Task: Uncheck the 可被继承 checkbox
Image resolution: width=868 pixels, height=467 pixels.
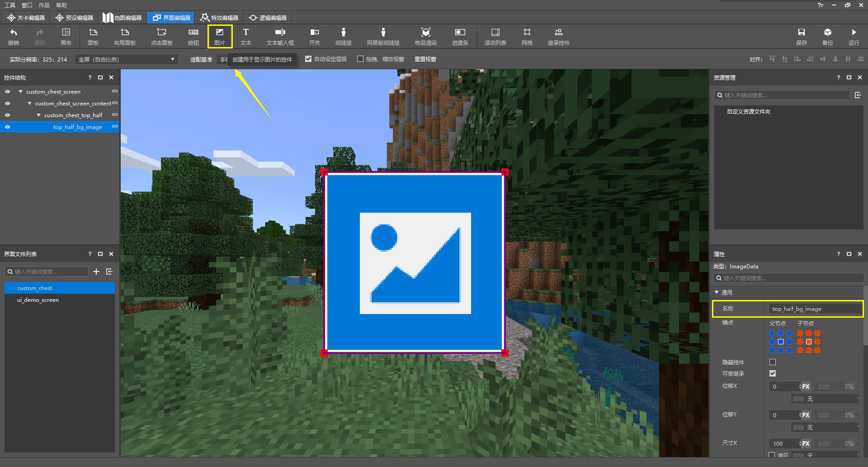Action: pyautogui.click(x=773, y=373)
